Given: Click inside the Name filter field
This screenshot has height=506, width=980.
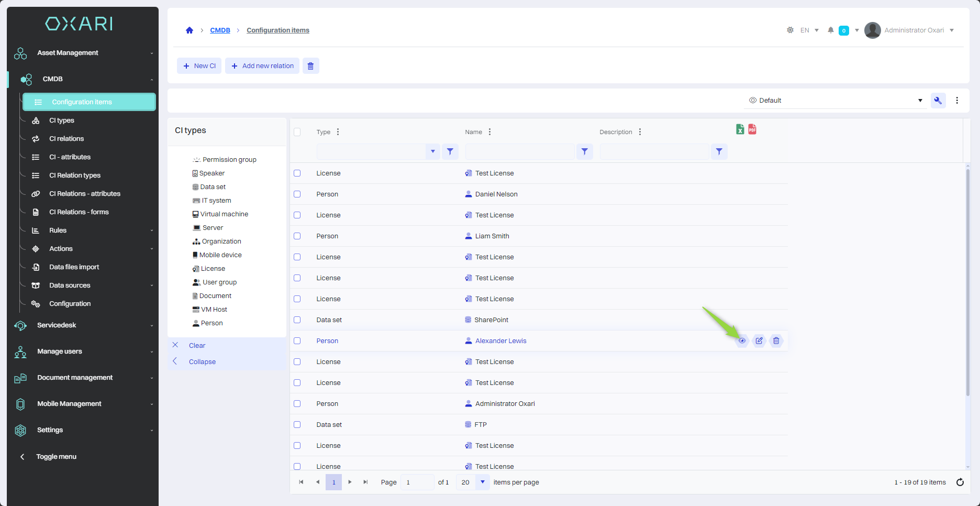Looking at the screenshot, I should (x=520, y=152).
